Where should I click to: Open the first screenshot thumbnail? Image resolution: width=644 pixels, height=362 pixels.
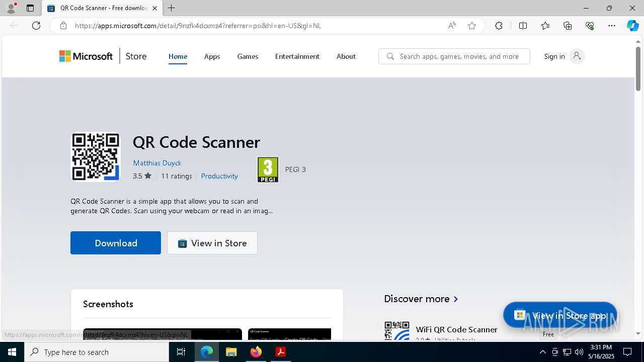(163, 334)
